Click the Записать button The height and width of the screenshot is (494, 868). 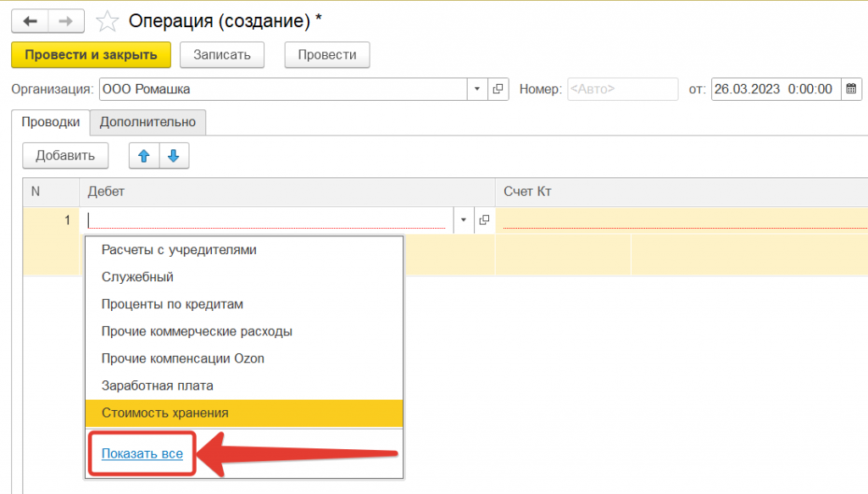(x=222, y=54)
